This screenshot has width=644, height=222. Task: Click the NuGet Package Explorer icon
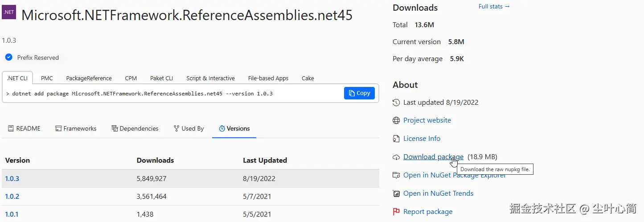tap(396, 175)
